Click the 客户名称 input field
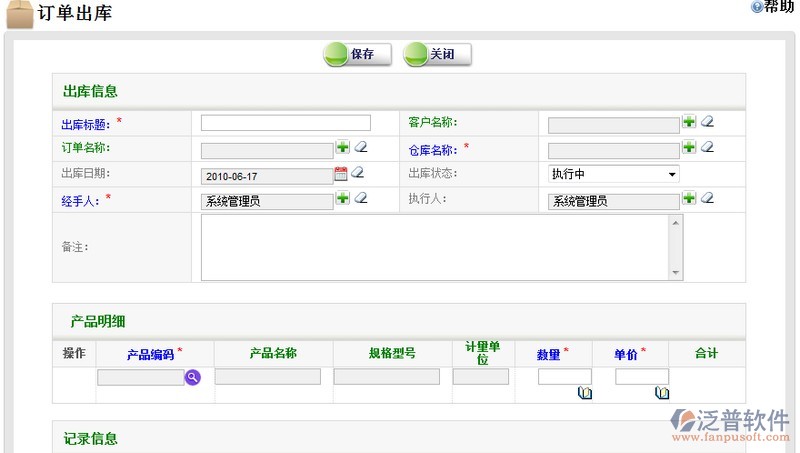Viewport: 800px width, 453px height. pyautogui.click(x=614, y=125)
